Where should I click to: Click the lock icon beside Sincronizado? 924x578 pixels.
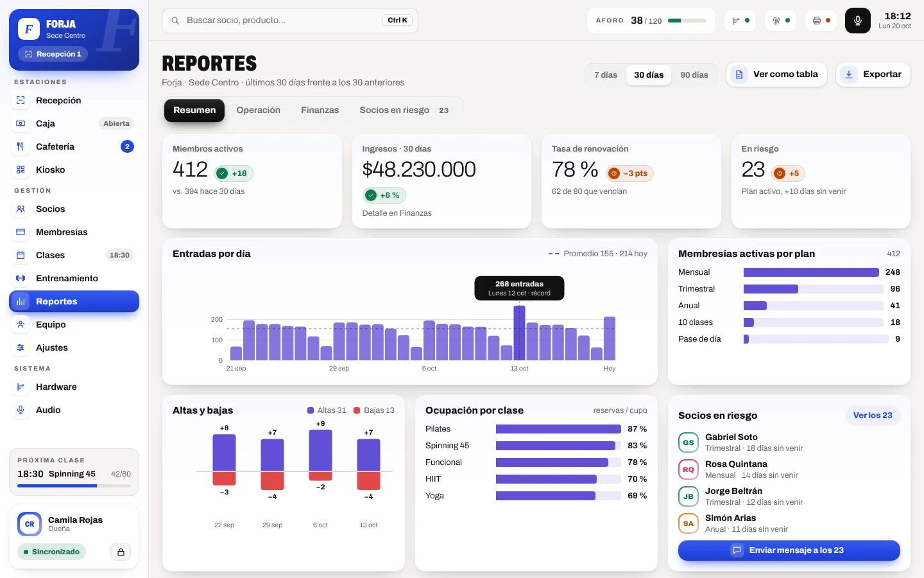click(x=121, y=552)
